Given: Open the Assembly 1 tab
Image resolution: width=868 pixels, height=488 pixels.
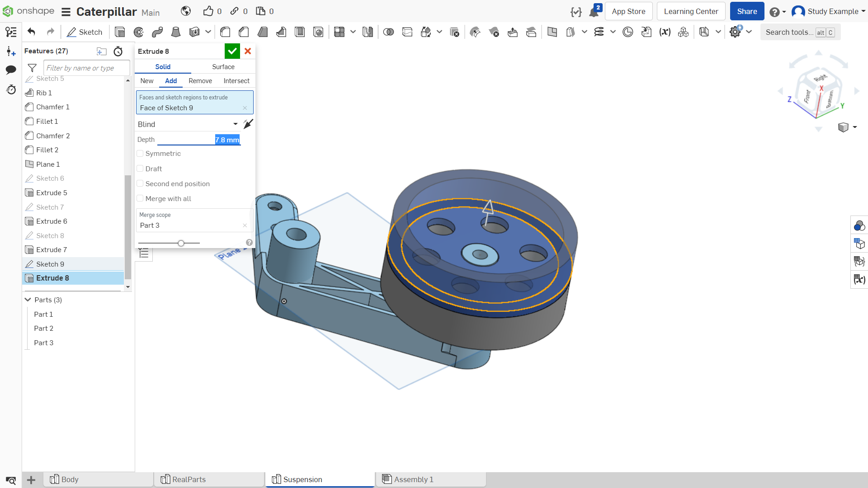Looking at the screenshot, I should 430,479.
